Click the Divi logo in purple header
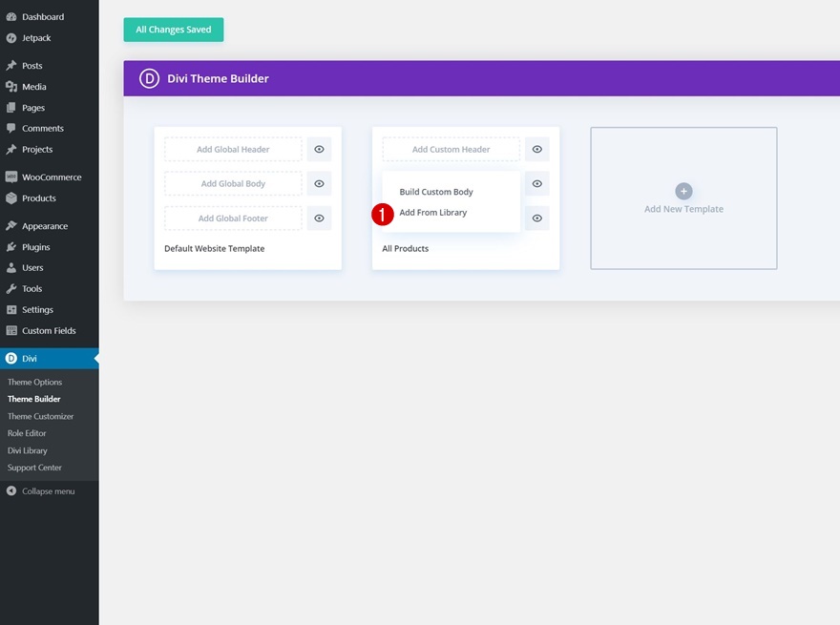 (x=150, y=78)
